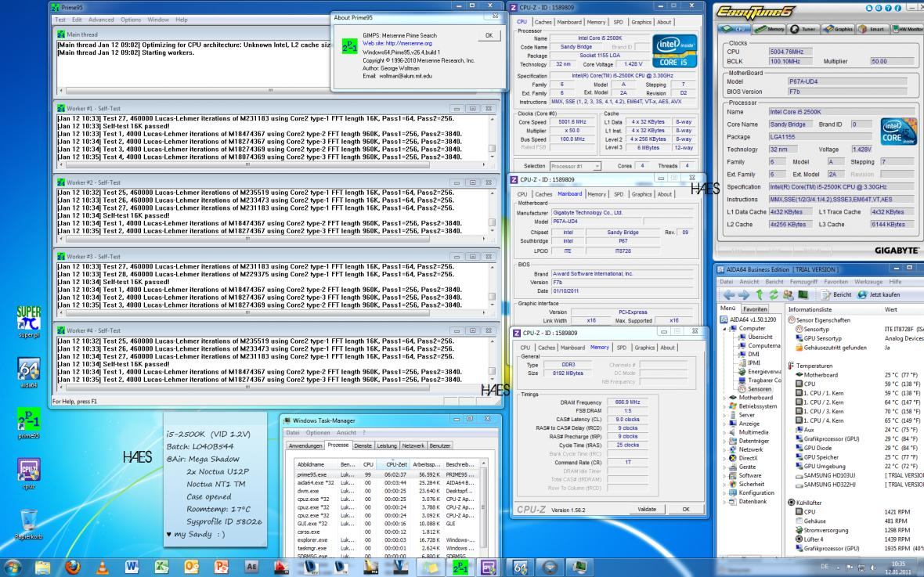Click AIDA64 refresh toolbar icon
The image size is (924, 577).
pos(773,294)
